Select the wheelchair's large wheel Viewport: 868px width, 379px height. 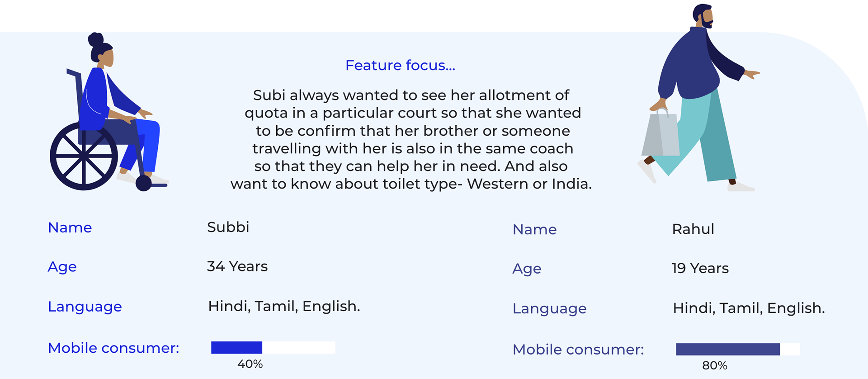coord(84,156)
